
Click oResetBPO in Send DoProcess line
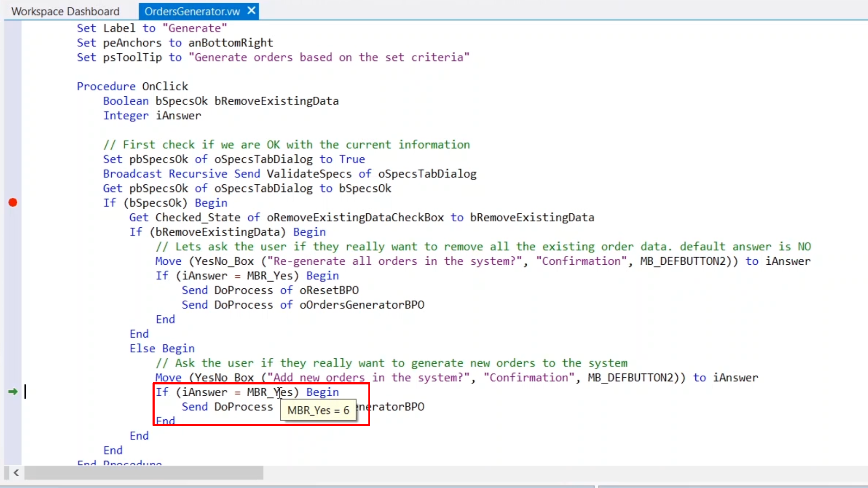pos(329,290)
